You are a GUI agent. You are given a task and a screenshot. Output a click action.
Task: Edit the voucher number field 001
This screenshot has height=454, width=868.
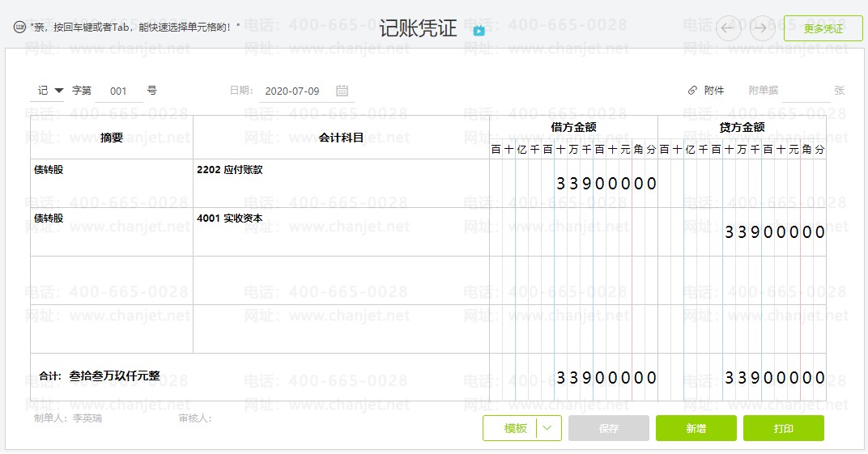(118, 91)
